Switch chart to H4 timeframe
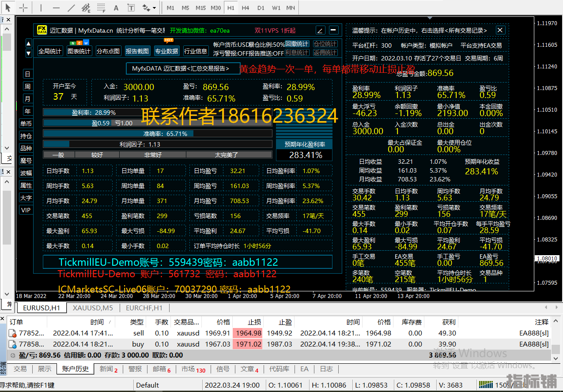 [246, 8]
